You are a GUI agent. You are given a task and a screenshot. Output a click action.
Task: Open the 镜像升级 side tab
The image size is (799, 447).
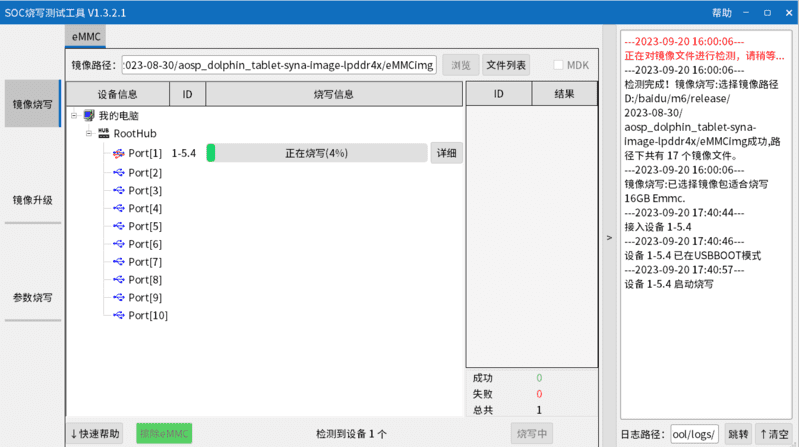[x=32, y=200]
